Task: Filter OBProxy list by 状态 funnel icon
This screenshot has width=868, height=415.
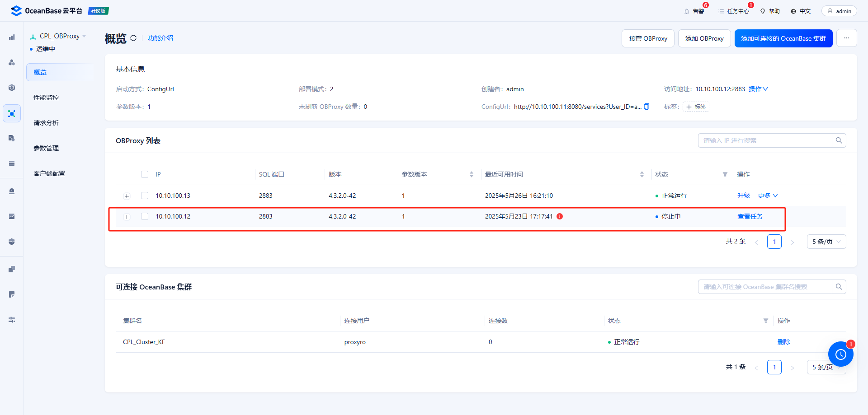Action: [725, 174]
